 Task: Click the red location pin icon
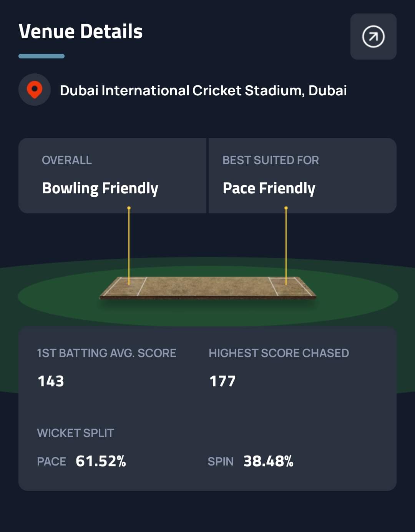pos(35,90)
